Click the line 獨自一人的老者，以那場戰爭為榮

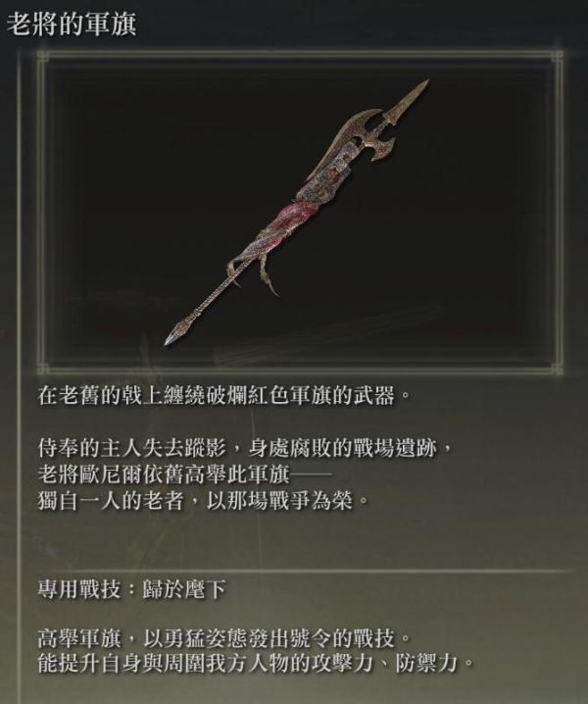click(203, 501)
